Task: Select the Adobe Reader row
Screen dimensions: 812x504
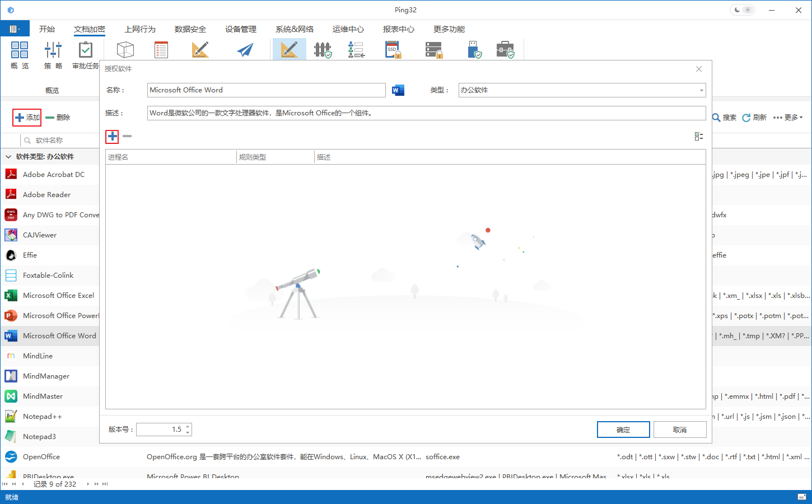Action: [x=50, y=194]
